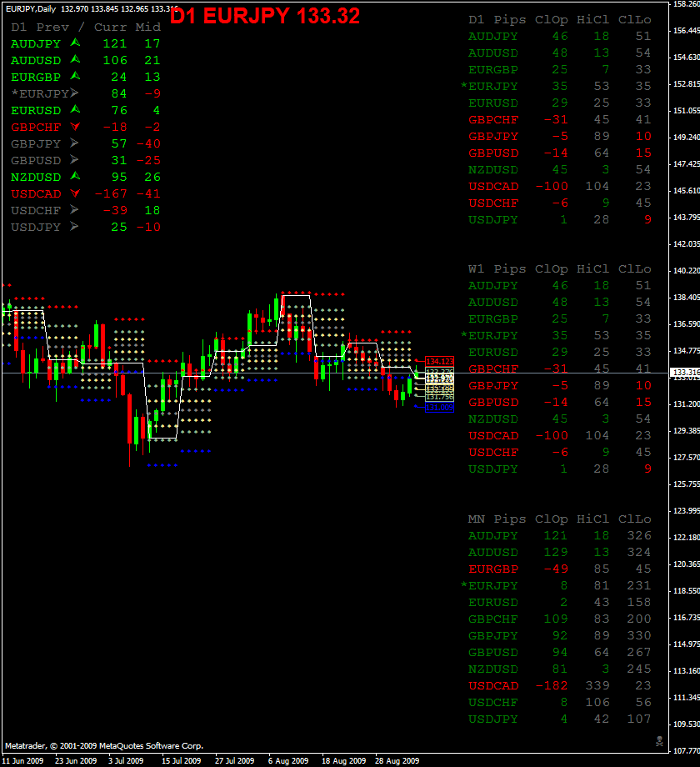Click the 'D1 Prev / Curr Mid' header
The height and width of the screenshot is (767, 700).
(x=86, y=28)
